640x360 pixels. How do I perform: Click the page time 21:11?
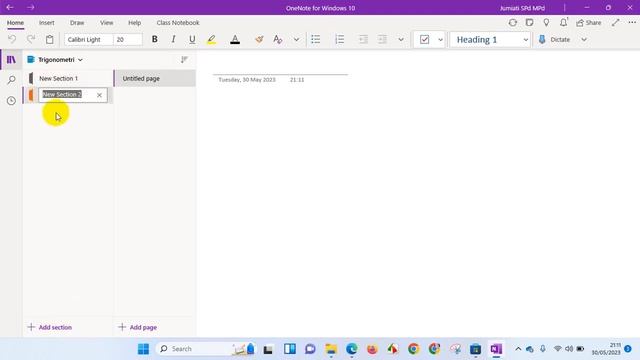297,80
